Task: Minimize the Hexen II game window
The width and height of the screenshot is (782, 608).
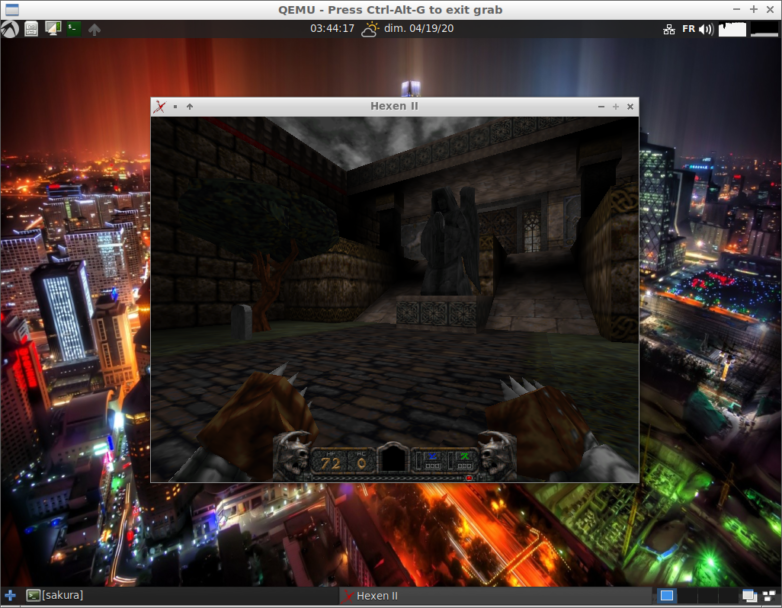Action: (x=601, y=107)
